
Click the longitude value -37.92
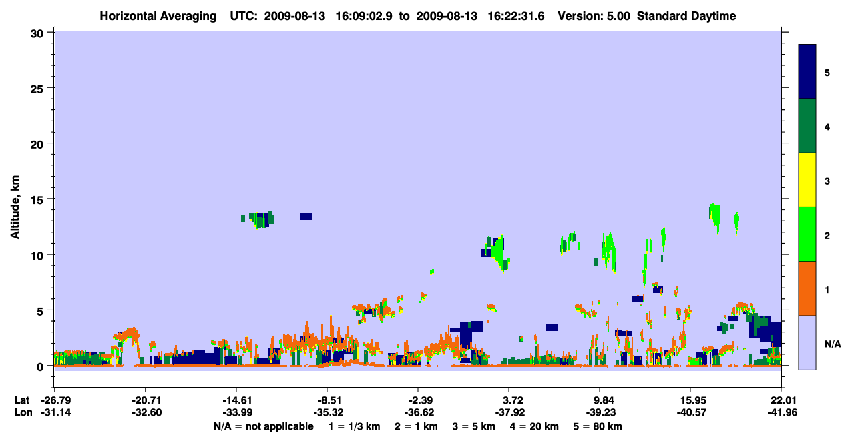tap(509, 412)
